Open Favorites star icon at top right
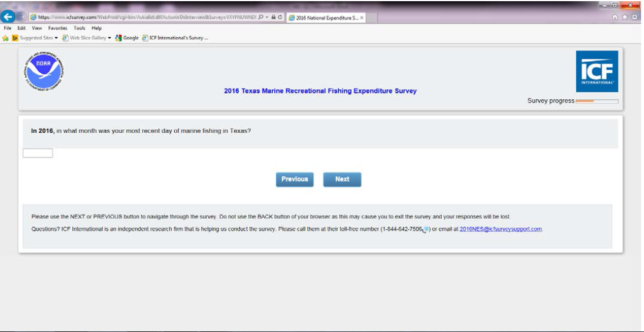The width and height of the screenshot is (644, 332). 625,18
